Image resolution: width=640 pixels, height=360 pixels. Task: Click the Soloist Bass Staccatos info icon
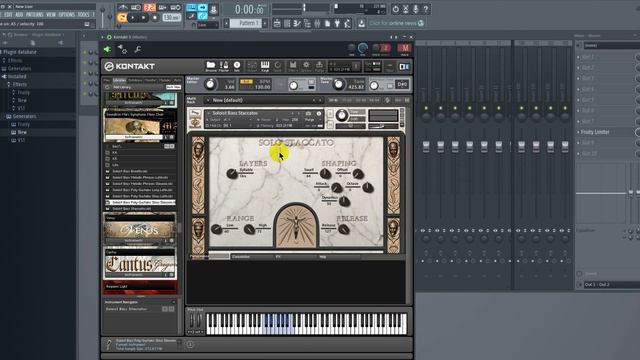(319, 113)
